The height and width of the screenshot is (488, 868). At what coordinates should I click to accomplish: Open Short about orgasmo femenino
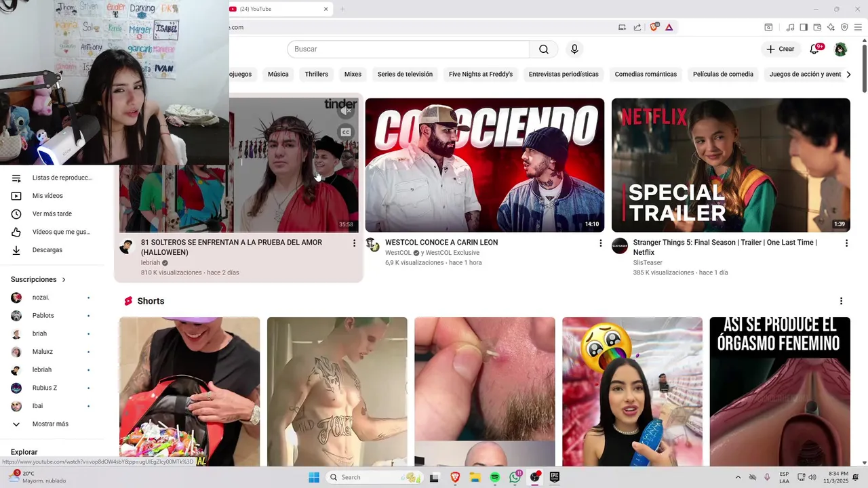tap(780, 392)
